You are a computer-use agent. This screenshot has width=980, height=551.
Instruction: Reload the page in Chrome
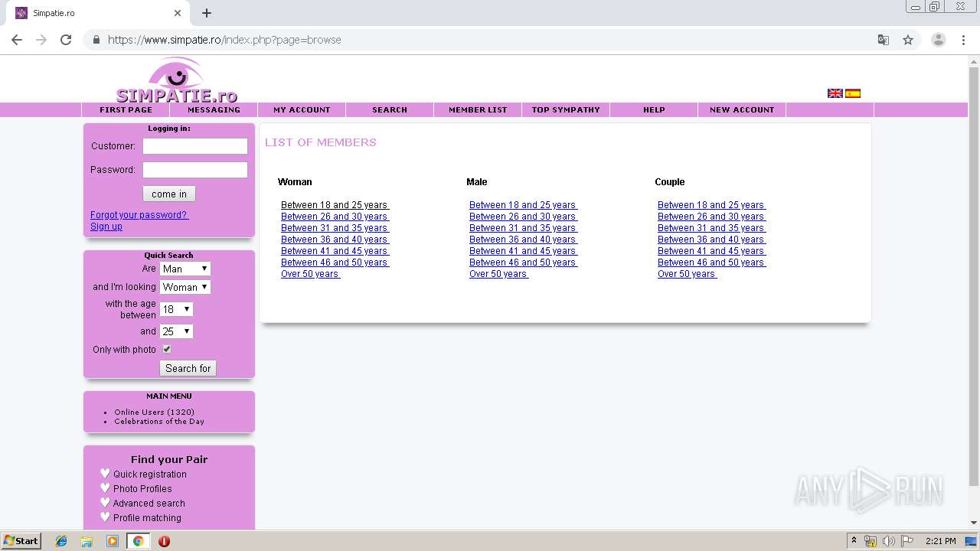[x=66, y=40]
